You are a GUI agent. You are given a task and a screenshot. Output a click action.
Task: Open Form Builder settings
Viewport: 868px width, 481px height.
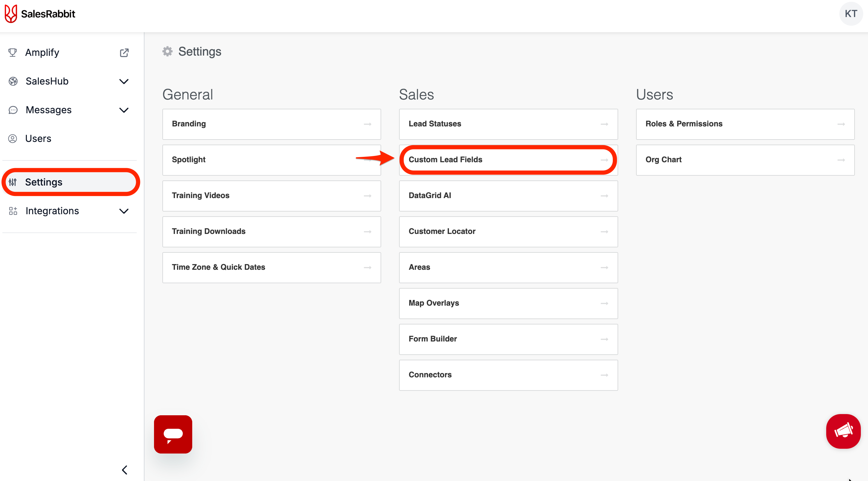coord(508,339)
